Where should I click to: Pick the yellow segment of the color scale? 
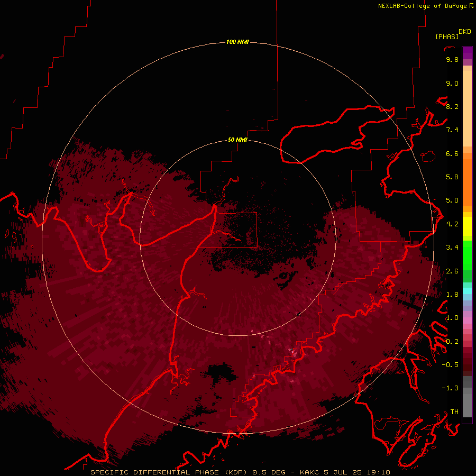pos(467,226)
